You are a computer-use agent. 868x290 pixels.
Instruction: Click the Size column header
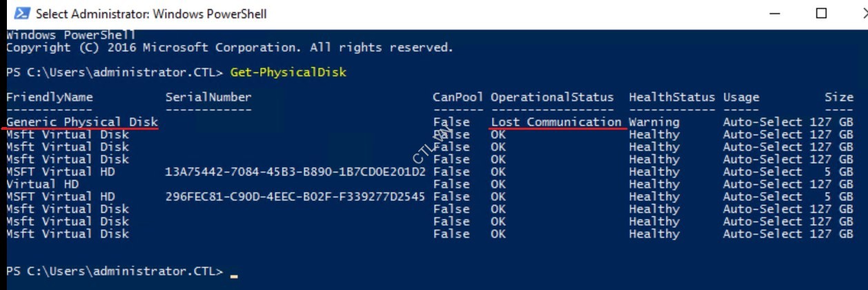pyautogui.click(x=838, y=97)
